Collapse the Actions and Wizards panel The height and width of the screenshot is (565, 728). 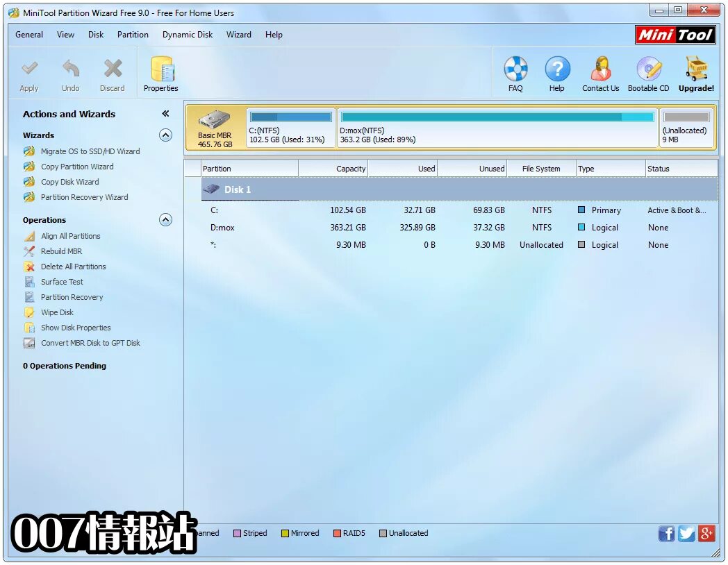click(x=165, y=114)
